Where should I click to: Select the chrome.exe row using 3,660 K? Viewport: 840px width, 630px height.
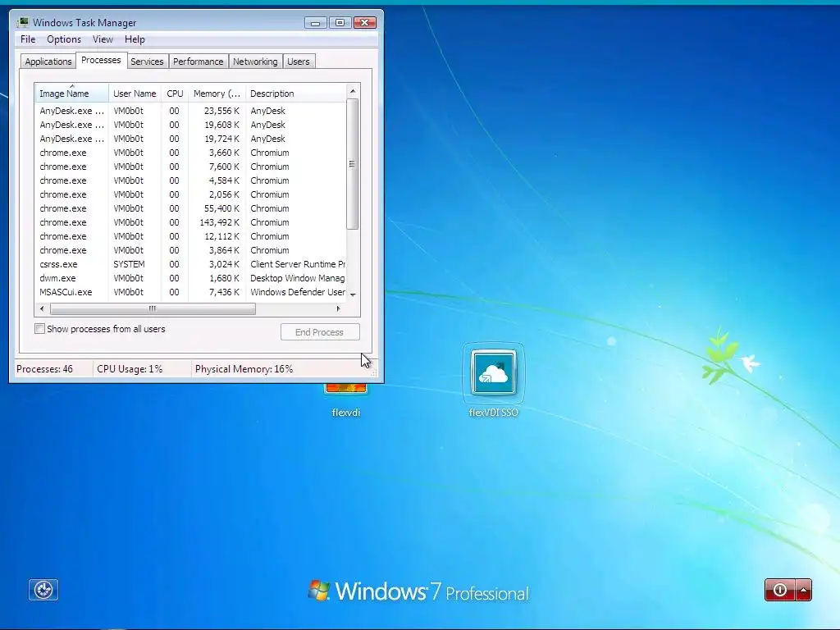click(190, 153)
